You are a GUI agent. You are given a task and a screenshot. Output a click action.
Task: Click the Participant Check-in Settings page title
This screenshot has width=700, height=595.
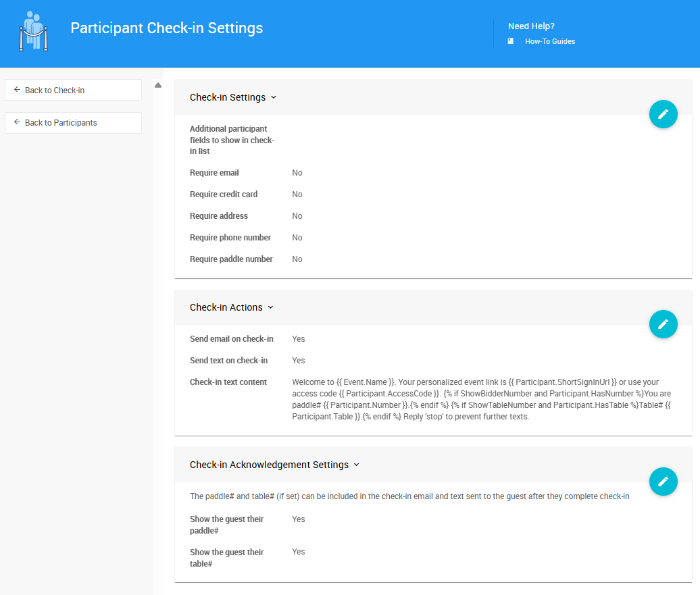point(167,28)
